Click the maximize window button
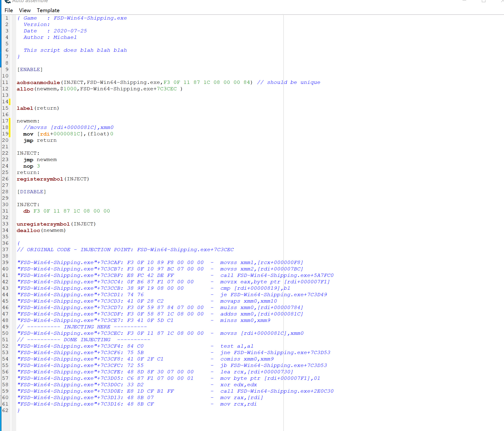This screenshot has width=504, height=431. tap(483, 1)
